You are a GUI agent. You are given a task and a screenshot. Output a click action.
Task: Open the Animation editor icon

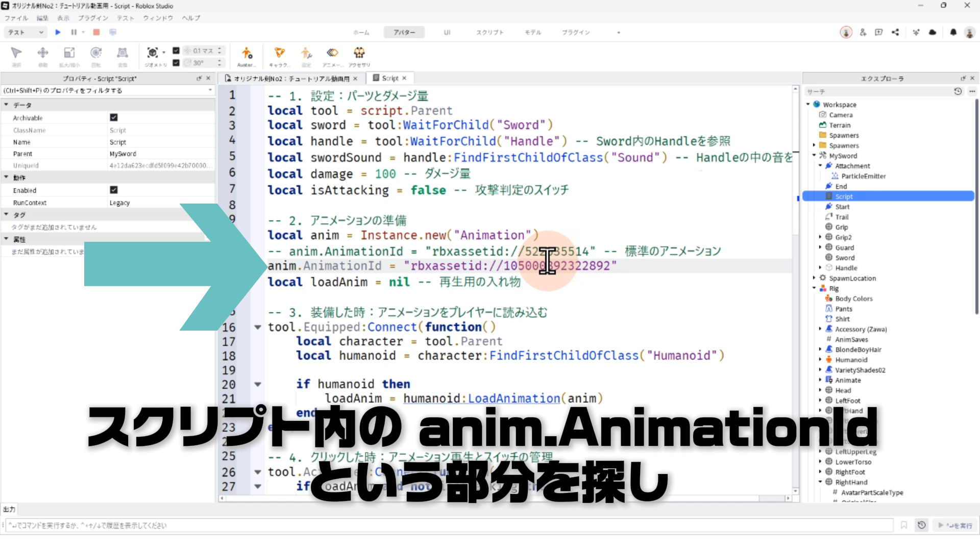click(332, 53)
